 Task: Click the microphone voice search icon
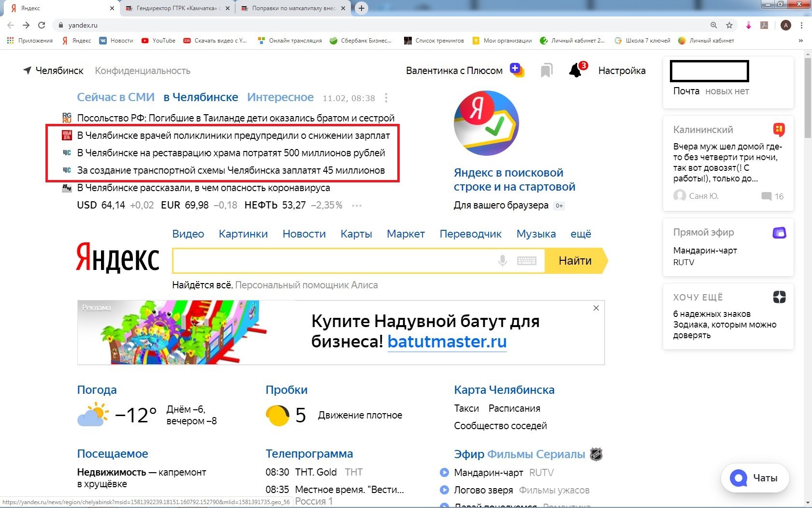tap(503, 261)
